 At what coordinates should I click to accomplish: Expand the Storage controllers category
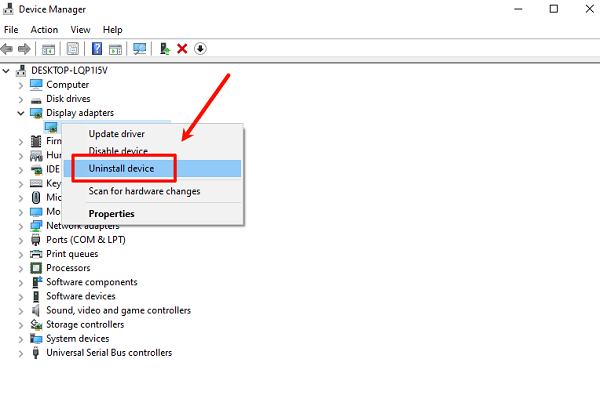pyautogui.click(x=21, y=325)
